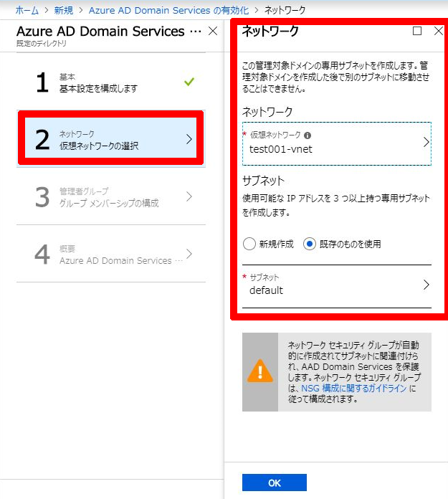The width and height of the screenshot is (448, 499).
Task: Click the ネットワーク breadcrumb text
Action: pos(285,10)
